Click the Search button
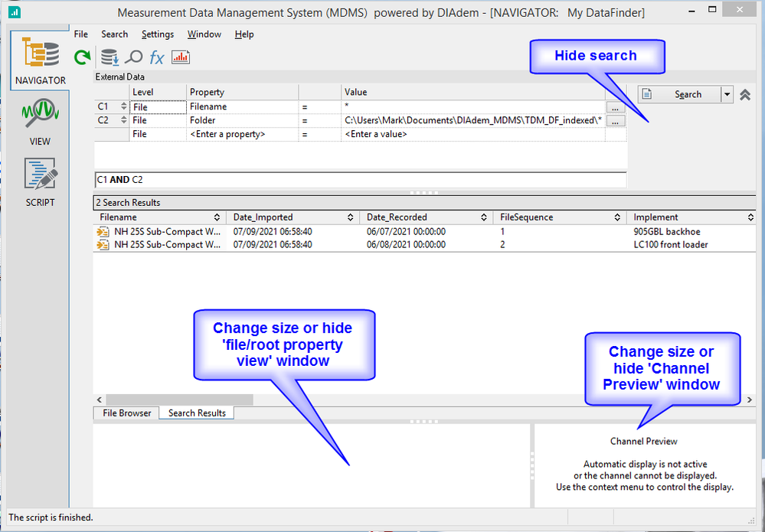 point(679,95)
